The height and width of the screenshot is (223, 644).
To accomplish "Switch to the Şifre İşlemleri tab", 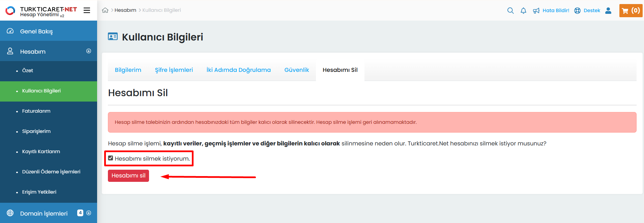I will [174, 70].
